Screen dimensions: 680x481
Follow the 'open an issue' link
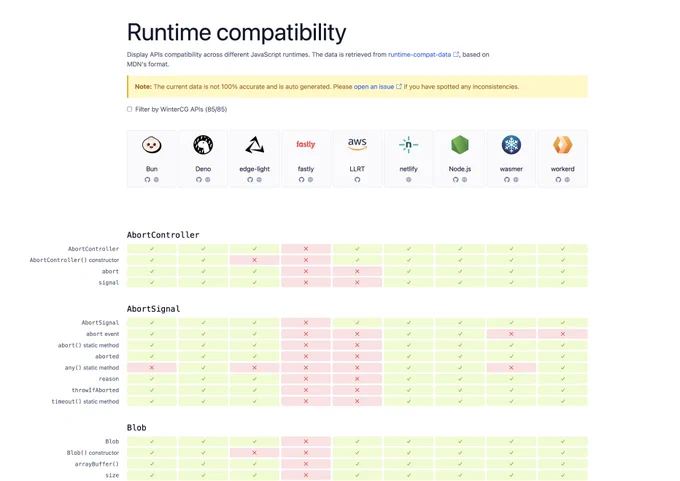click(377, 87)
